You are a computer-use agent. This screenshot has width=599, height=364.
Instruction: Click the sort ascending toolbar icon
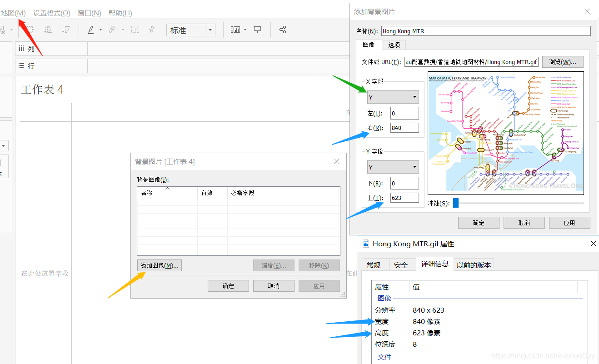48,30
